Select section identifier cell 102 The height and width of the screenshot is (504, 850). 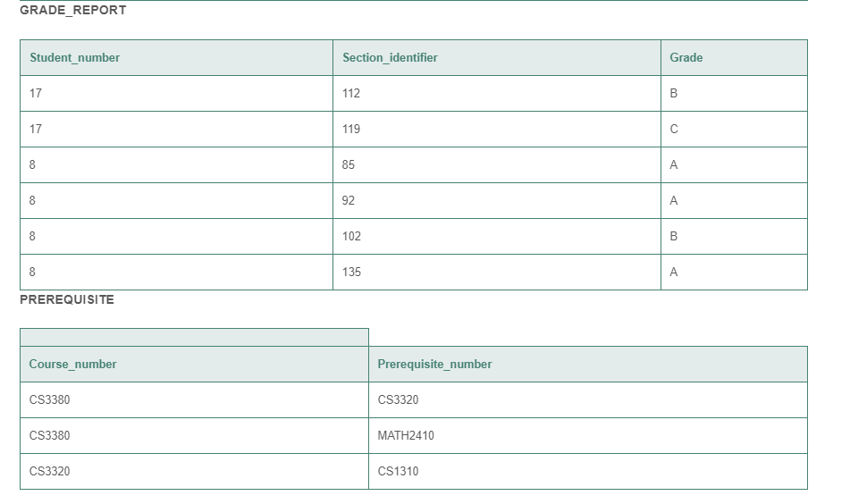coord(351,236)
